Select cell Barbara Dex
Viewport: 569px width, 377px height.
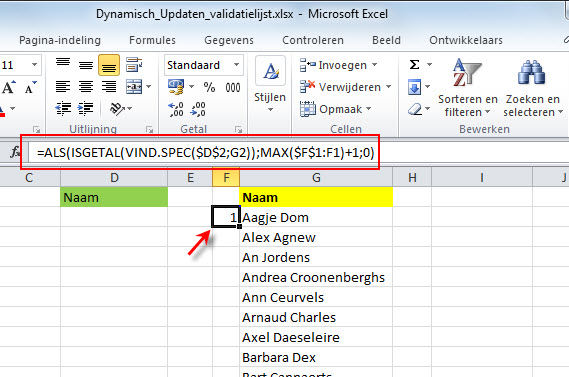tap(316, 357)
